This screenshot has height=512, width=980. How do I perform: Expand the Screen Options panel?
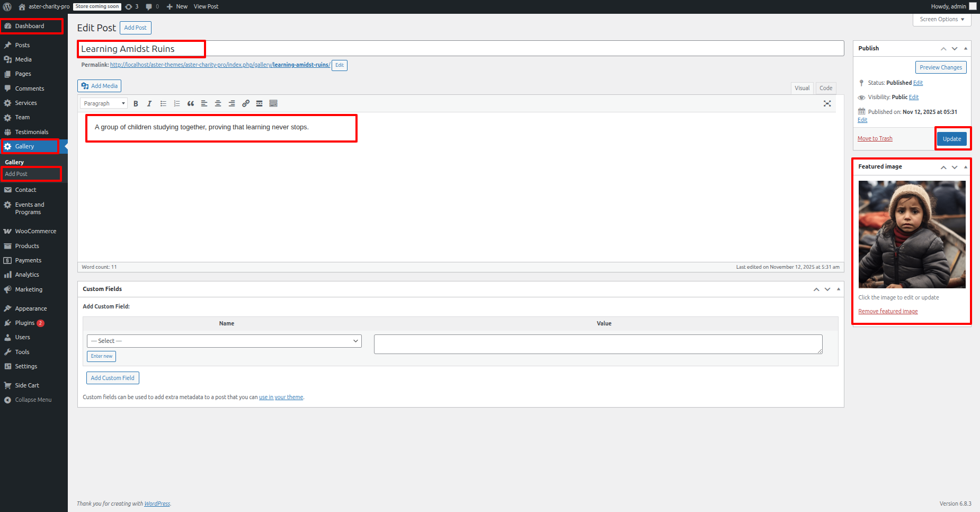pyautogui.click(x=941, y=20)
